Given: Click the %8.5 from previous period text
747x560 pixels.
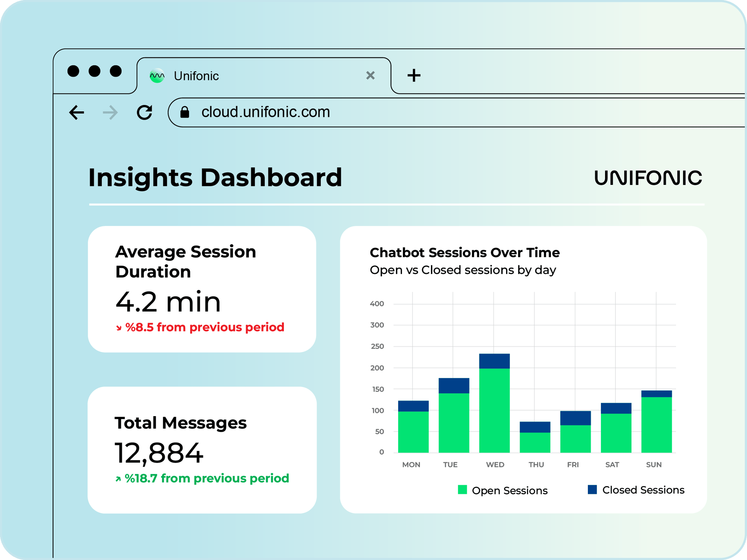Looking at the screenshot, I should (x=205, y=327).
